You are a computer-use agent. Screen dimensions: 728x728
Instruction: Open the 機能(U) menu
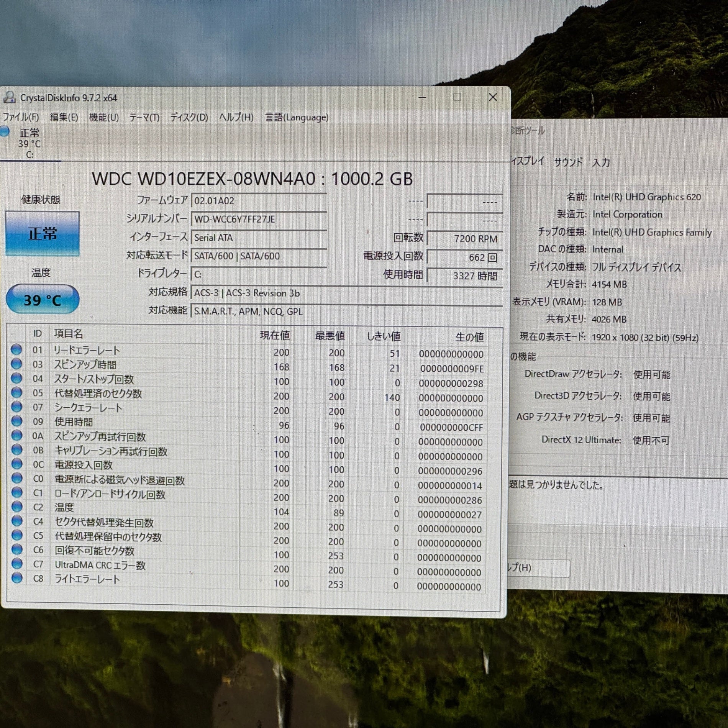104,117
